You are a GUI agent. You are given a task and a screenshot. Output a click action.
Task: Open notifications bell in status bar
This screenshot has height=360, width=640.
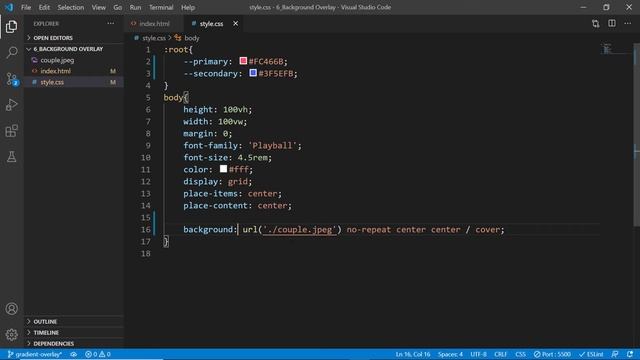[x=630, y=354]
